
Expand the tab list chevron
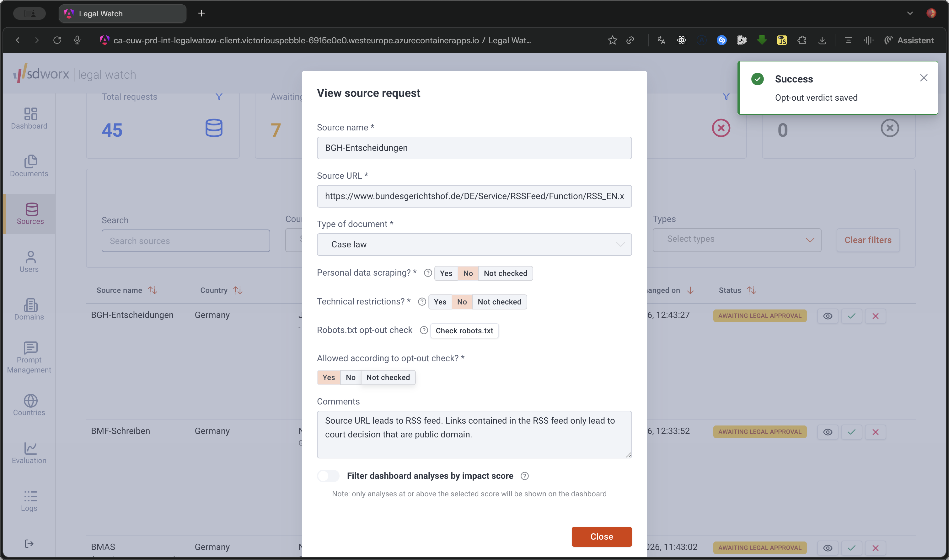coord(910,13)
